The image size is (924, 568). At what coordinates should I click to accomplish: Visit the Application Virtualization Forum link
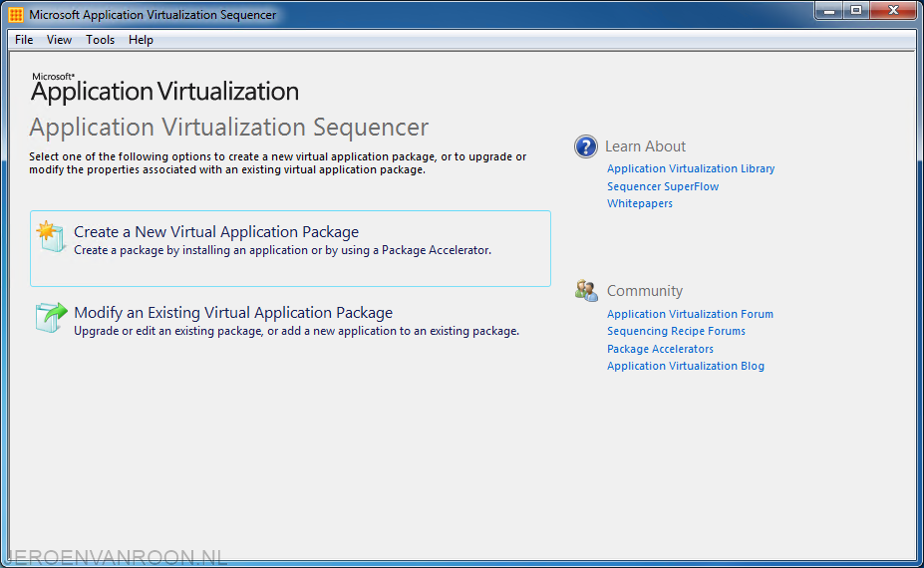pos(690,314)
